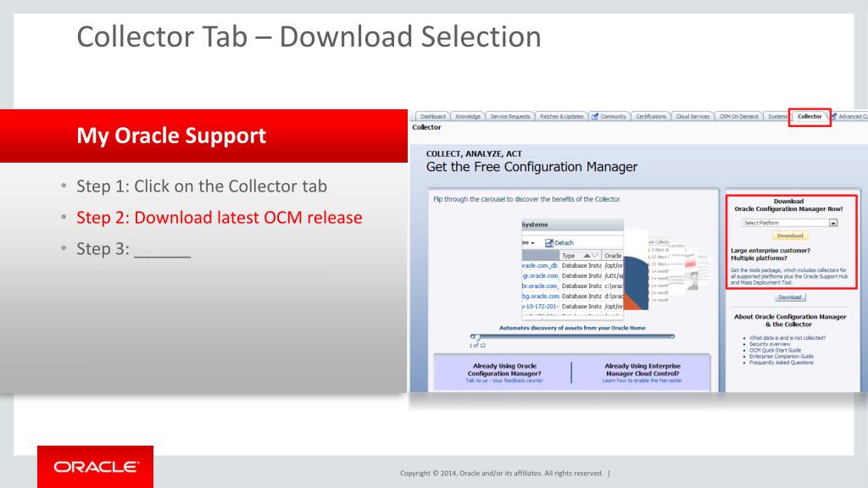Image resolution: width=868 pixels, height=488 pixels.
Task: Click the 'br.oracle.com' system link
Action: (540, 286)
